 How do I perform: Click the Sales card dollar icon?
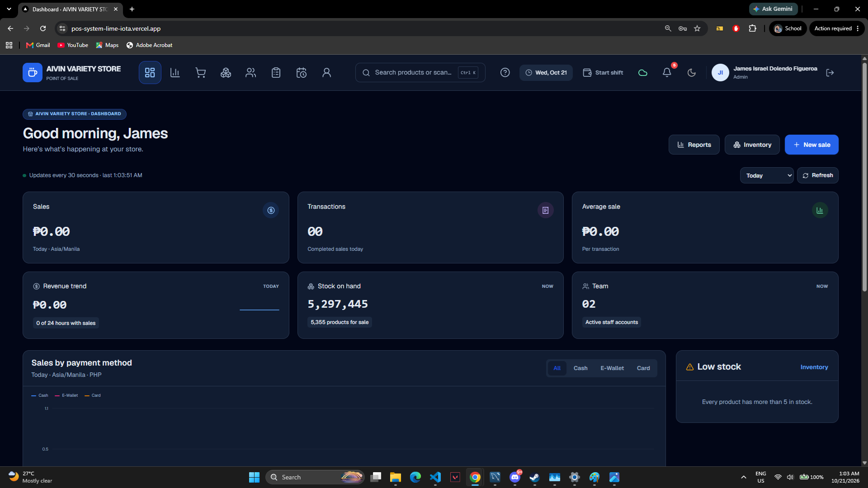(x=271, y=210)
